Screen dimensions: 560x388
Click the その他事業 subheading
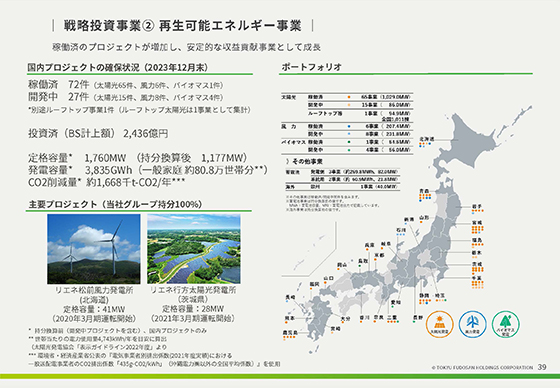307,161
